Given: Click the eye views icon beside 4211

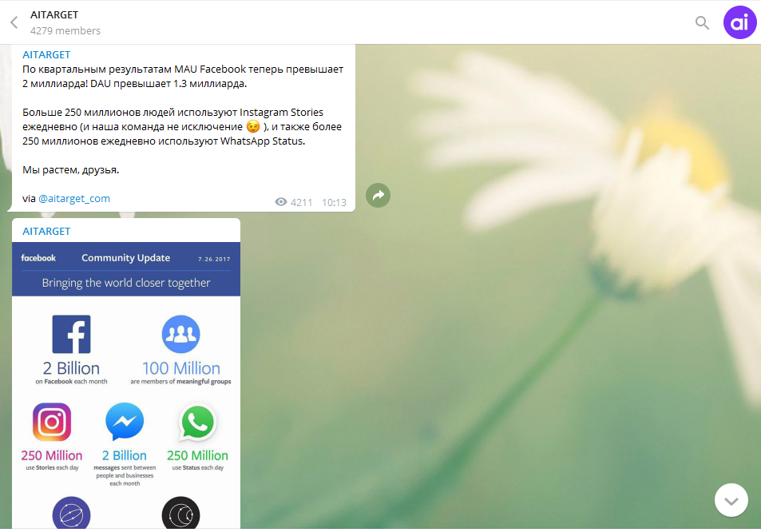Looking at the screenshot, I should pos(280,203).
